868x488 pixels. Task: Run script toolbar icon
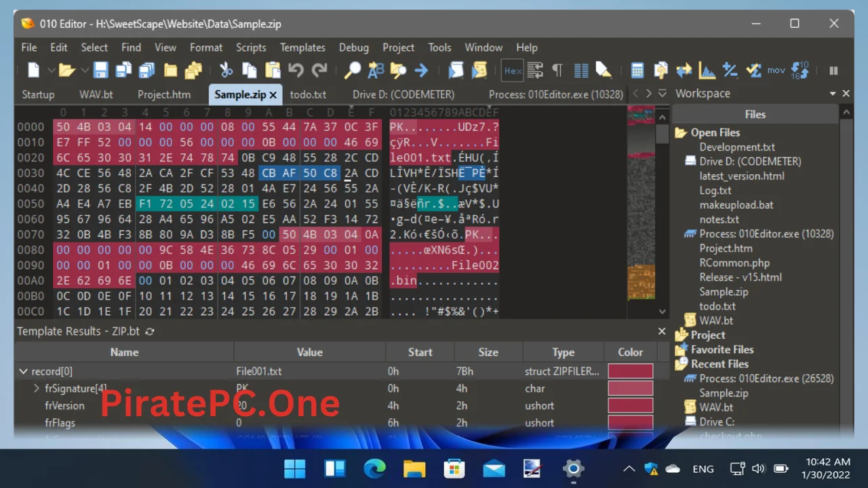pyautogui.click(x=456, y=70)
